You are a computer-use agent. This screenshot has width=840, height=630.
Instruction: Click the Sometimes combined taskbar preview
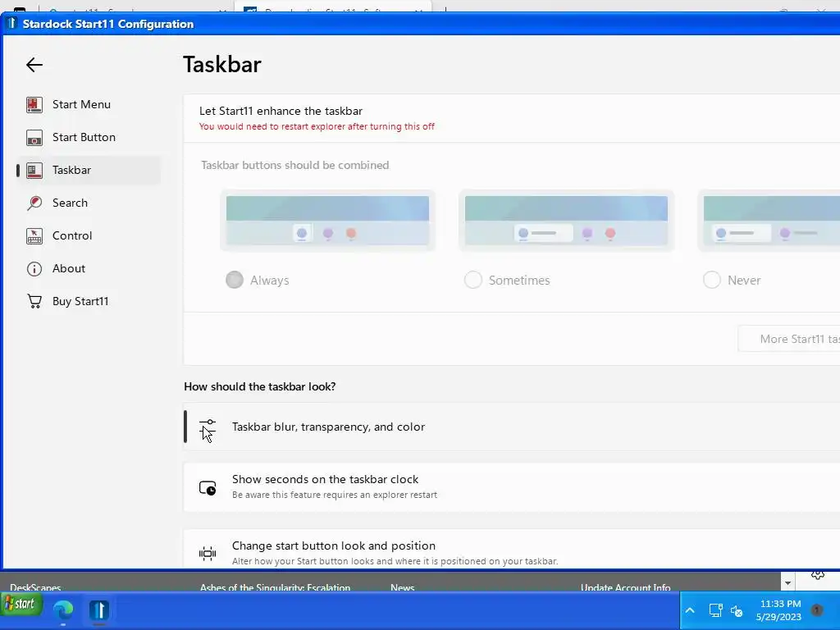coord(566,220)
